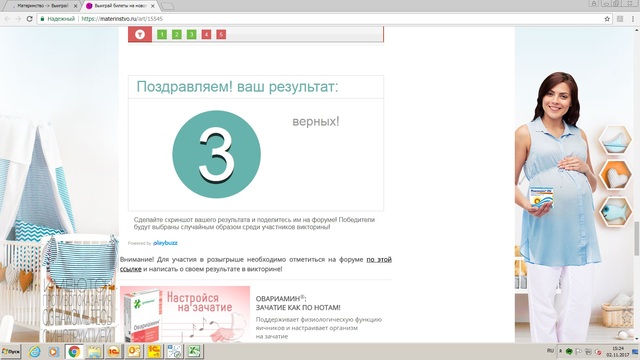Open the file explorer folder in the taskbar

94,351
